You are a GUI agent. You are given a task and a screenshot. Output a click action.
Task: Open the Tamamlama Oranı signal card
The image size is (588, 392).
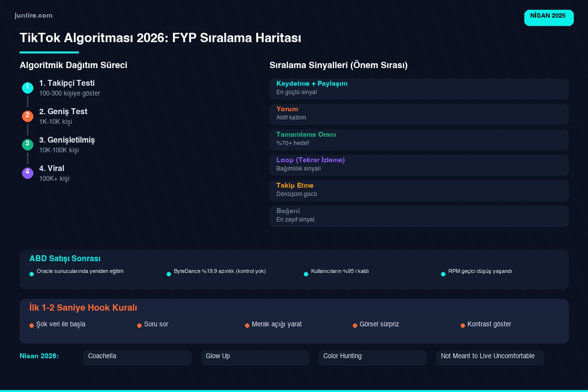pos(419,140)
